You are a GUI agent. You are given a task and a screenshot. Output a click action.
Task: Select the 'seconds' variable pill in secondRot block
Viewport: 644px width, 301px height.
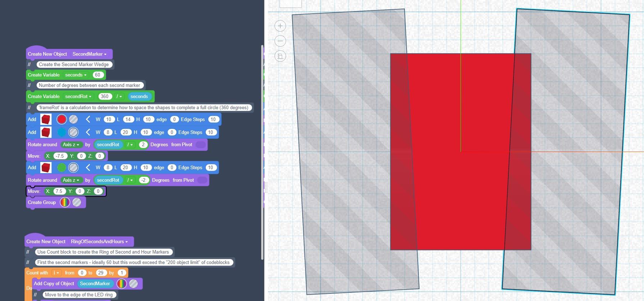139,96
